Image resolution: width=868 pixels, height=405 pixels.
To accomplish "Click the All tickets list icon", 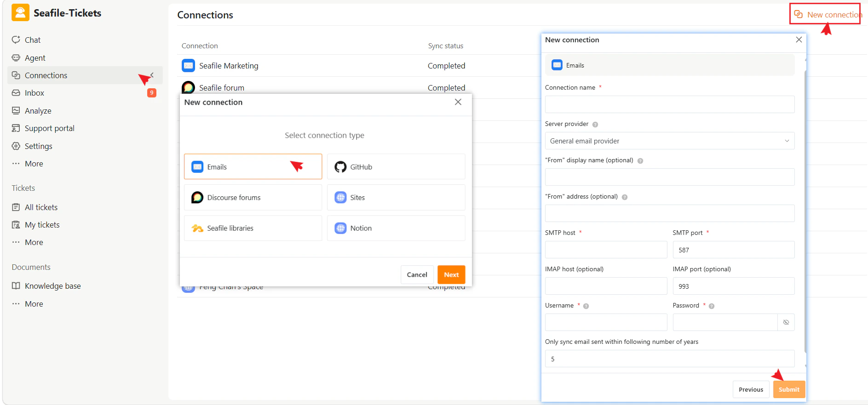I will [x=16, y=207].
